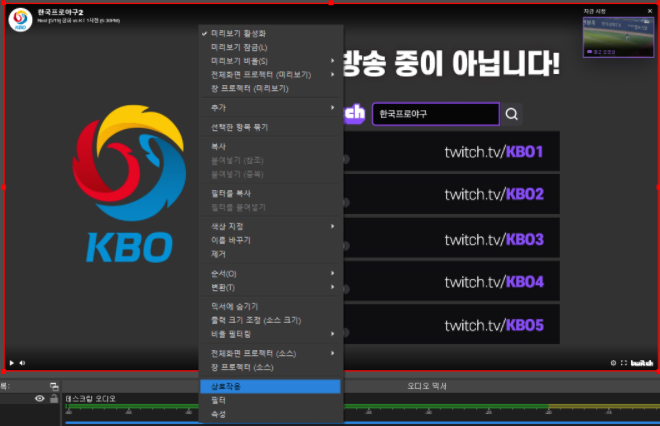This screenshot has height=426, width=660.
Task: Click the 한국프로야구 search field
Action: pyautogui.click(x=436, y=114)
